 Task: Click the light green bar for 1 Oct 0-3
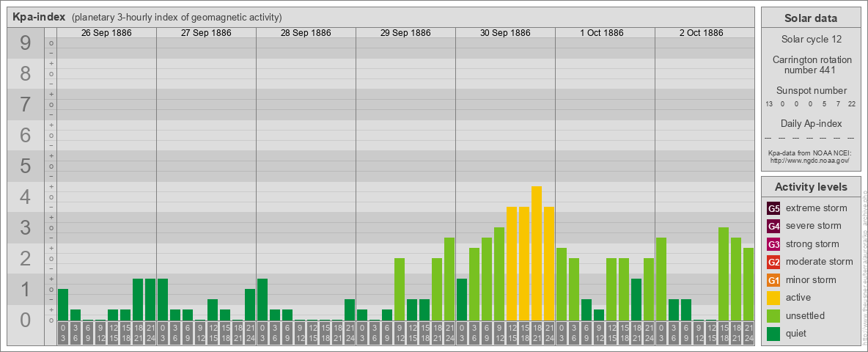coord(562,285)
